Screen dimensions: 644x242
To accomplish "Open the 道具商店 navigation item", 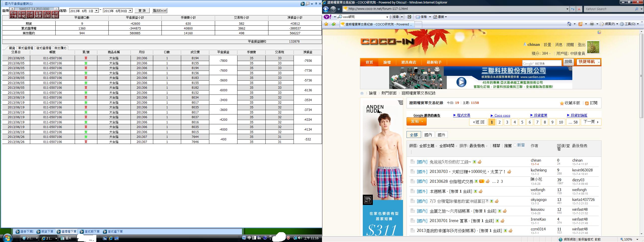I will click(x=409, y=62).
